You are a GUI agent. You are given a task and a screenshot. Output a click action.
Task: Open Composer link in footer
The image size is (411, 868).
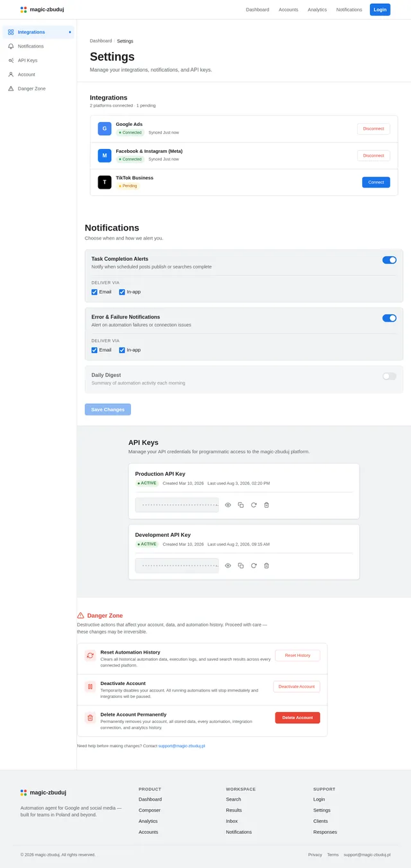click(x=150, y=810)
